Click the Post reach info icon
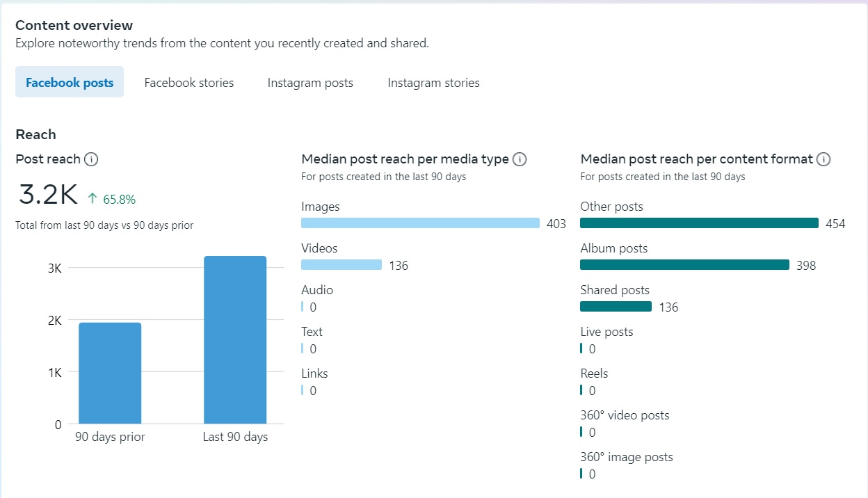 [x=91, y=159]
